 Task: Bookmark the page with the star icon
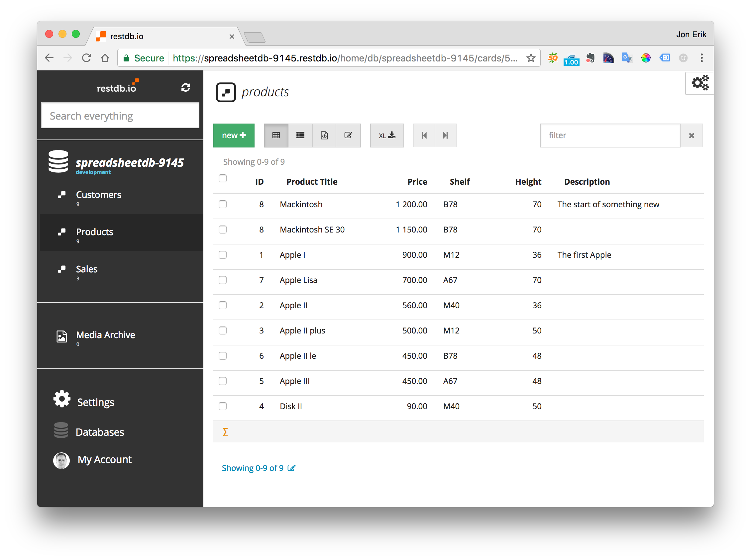coord(531,58)
